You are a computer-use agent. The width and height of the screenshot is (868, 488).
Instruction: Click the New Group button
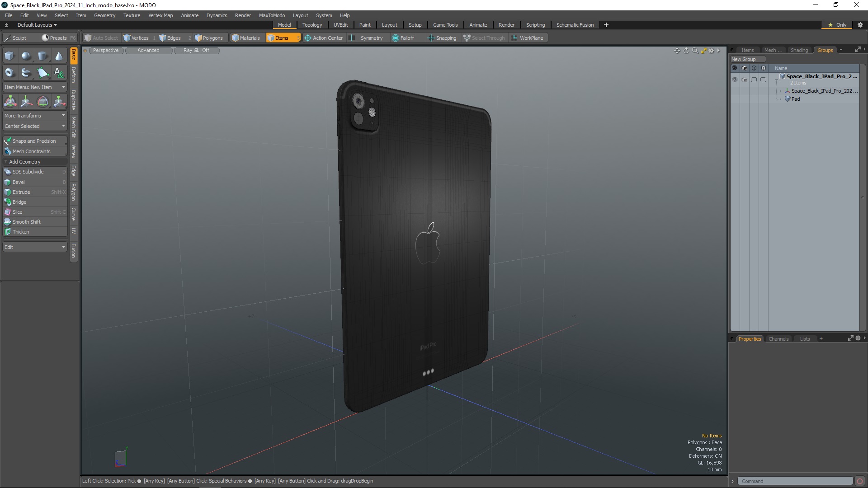[x=747, y=59]
